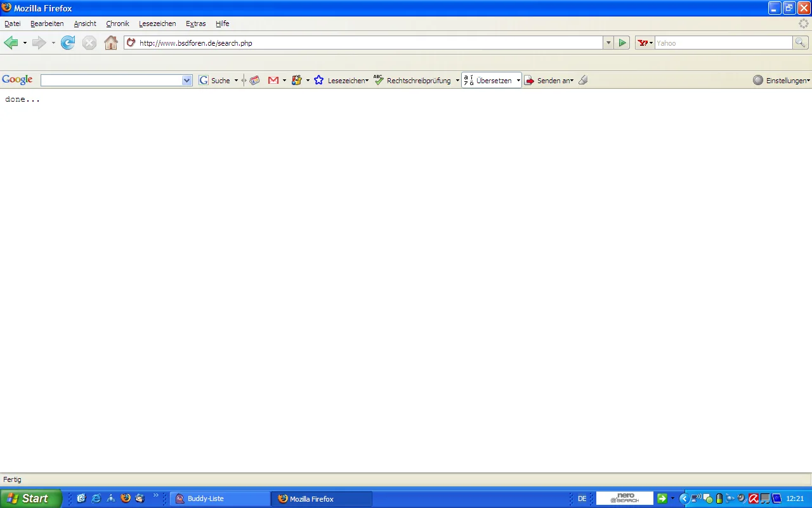
Task: Expand the Einstellungen dropdown in Google toolbar
Action: pyautogui.click(x=781, y=81)
